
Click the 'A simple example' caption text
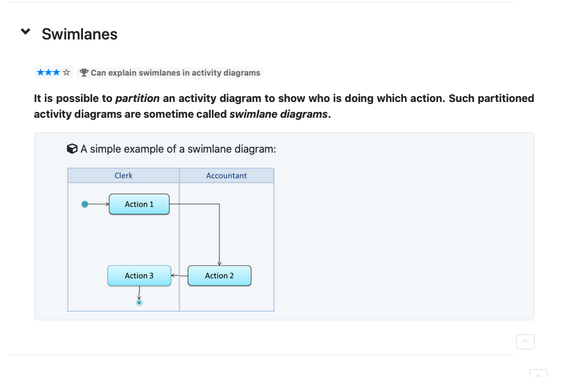178,149
